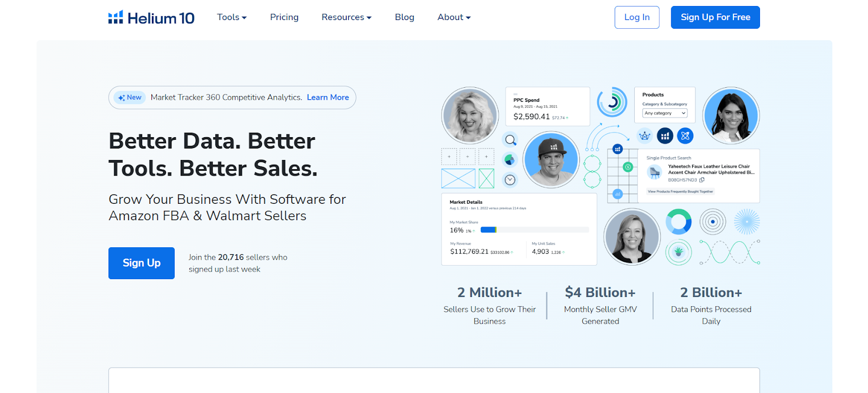This screenshot has height=393, width=868.
Task: Click Sign Up For Free button
Action: (x=715, y=17)
